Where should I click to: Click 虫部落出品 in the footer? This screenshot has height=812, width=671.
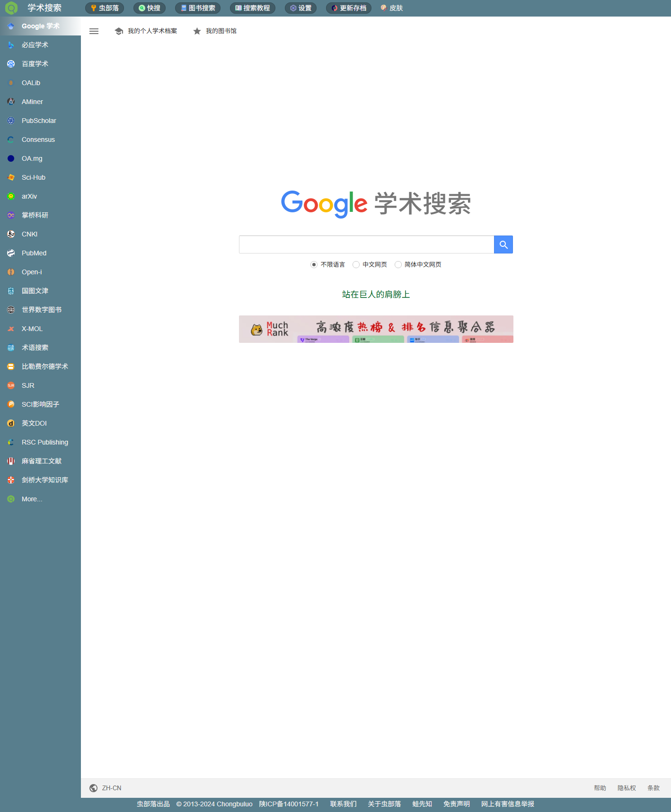(x=153, y=804)
